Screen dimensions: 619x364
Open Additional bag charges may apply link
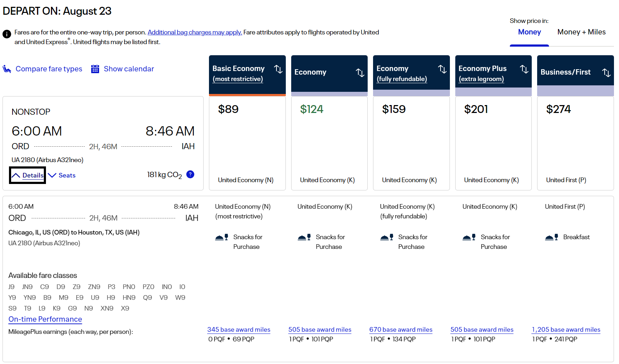click(x=195, y=32)
